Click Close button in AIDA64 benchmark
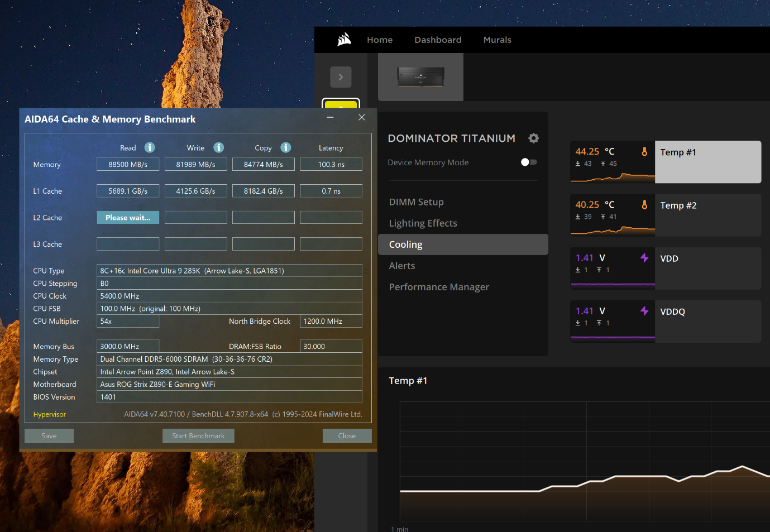770x532 pixels. [x=347, y=435]
